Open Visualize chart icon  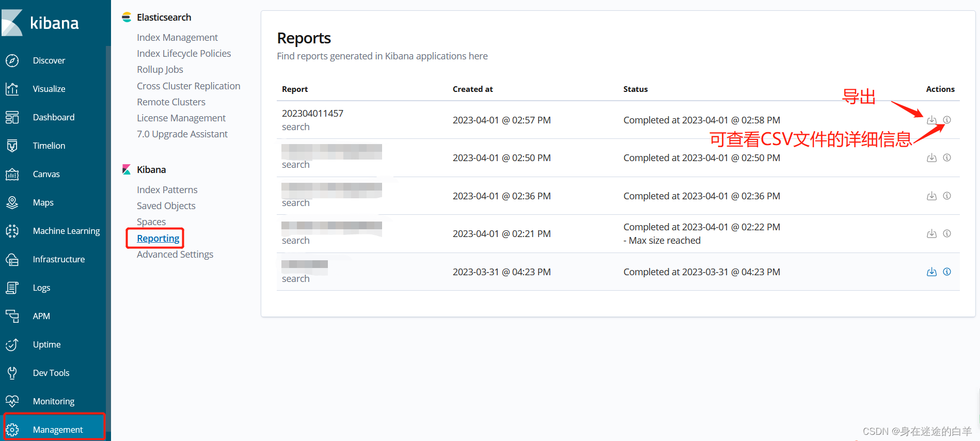[12, 89]
